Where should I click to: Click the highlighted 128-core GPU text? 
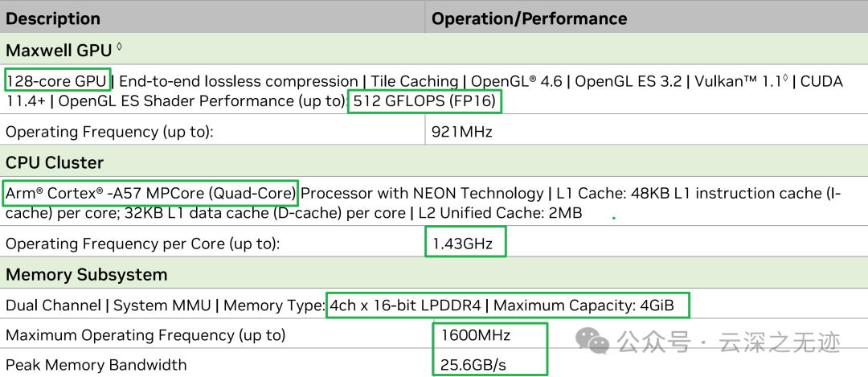coord(57,81)
